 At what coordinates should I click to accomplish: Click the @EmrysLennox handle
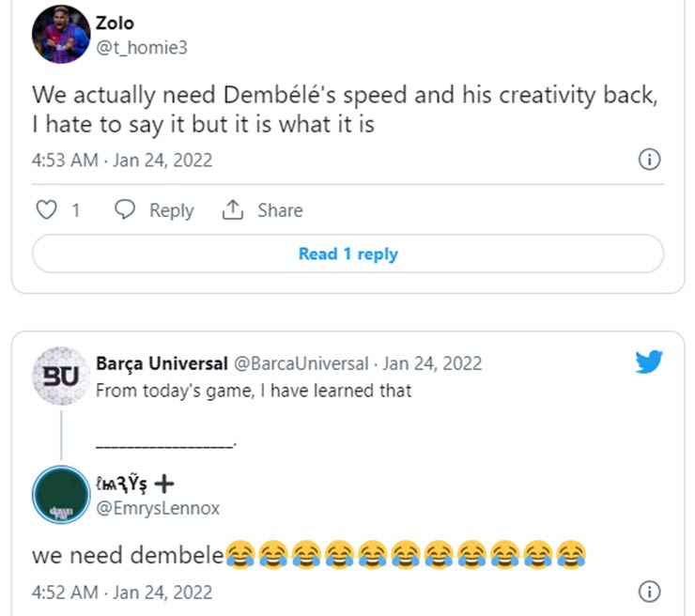[157, 508]
